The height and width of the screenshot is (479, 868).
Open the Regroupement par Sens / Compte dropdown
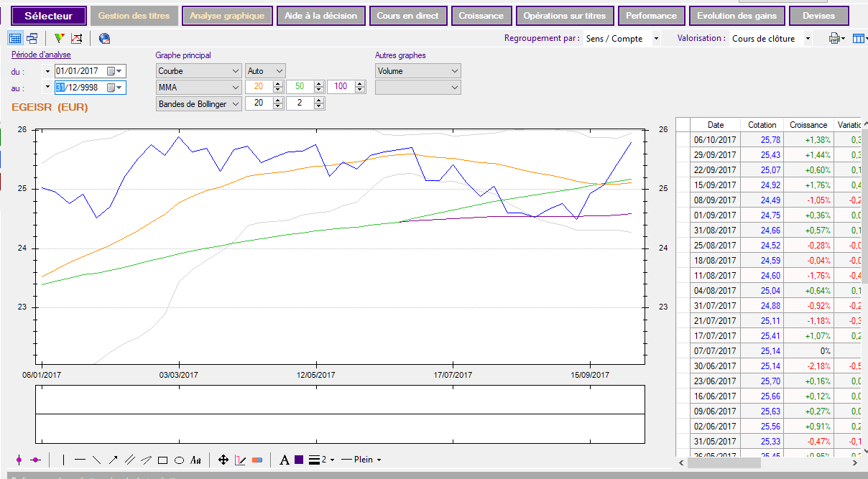click(622, 39)
